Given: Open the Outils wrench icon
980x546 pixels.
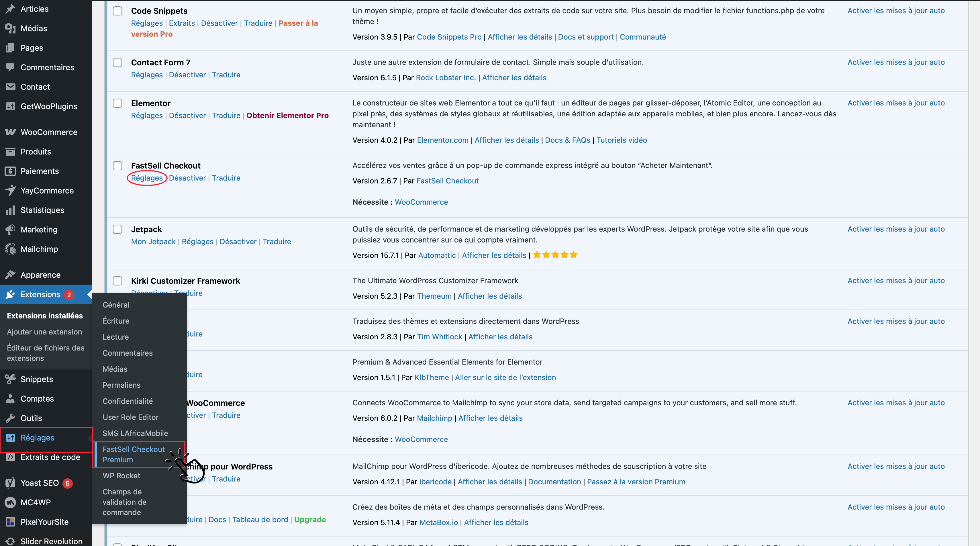Looking at the screenshot, I should [x=10, y=418].
